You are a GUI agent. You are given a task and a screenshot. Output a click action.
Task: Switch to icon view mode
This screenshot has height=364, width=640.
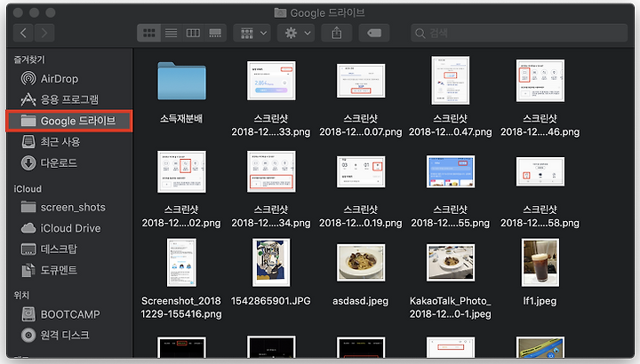click(149, 33)
